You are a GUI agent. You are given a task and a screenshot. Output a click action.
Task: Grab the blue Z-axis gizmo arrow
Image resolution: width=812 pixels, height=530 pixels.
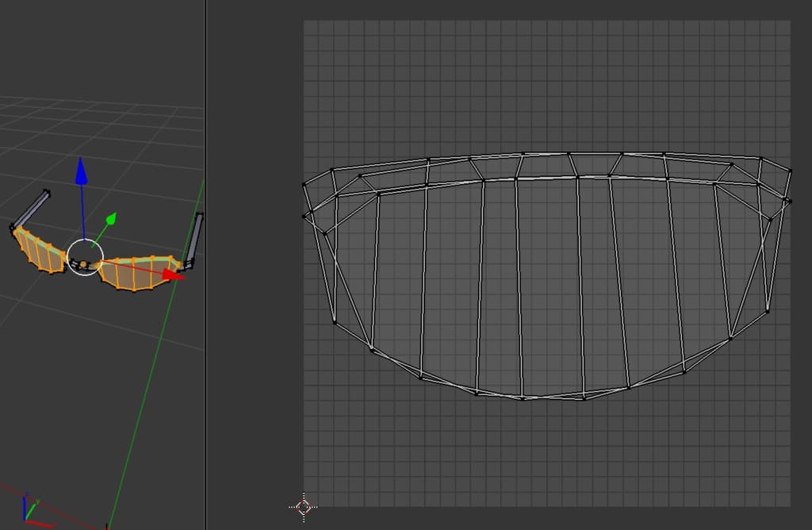coord(81,171)
